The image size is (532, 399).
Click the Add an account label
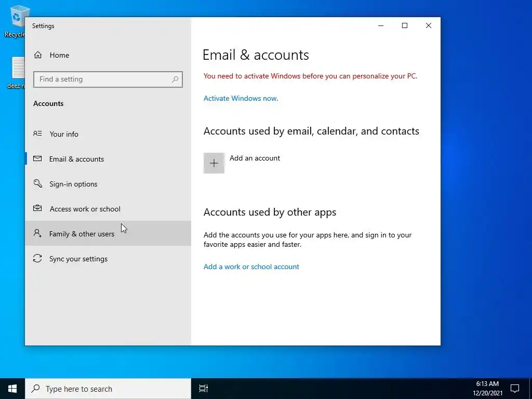tap(255, 158)
